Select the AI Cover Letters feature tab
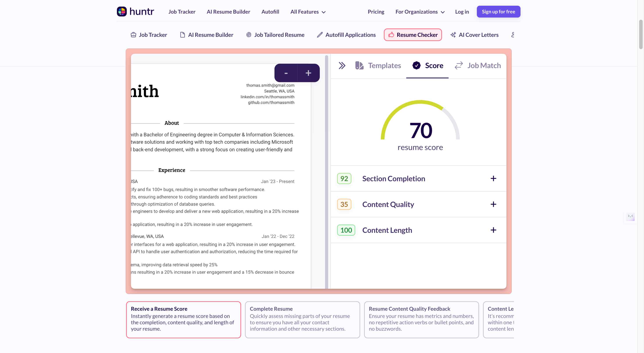The height and width of the screenshot is (353, 644). click(x=474, y=35)
